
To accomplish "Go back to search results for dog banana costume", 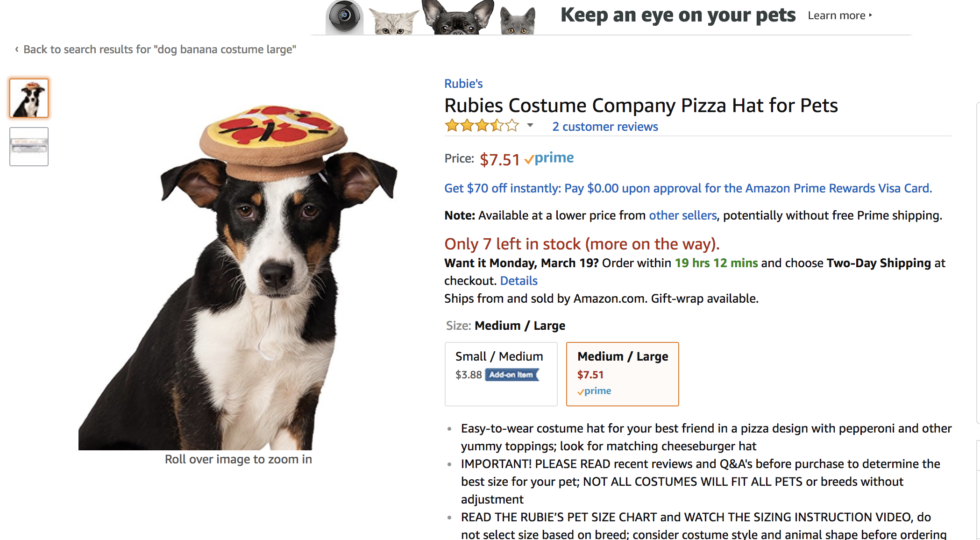I will [159, 50].
